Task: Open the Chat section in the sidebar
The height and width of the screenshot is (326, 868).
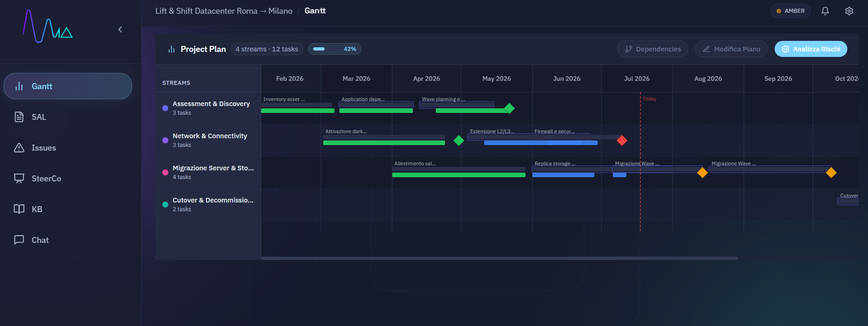Action: pos(68,240)
